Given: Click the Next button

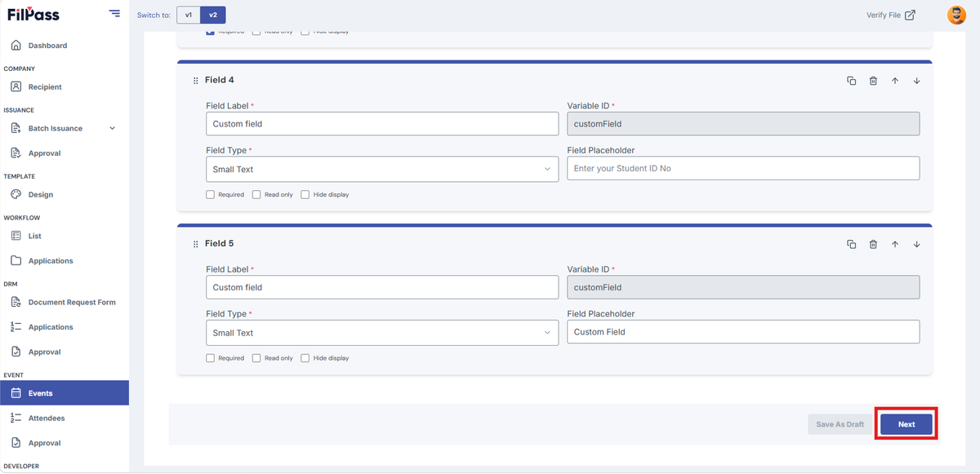Looking at the screenshot, I should tap(906, 424).
